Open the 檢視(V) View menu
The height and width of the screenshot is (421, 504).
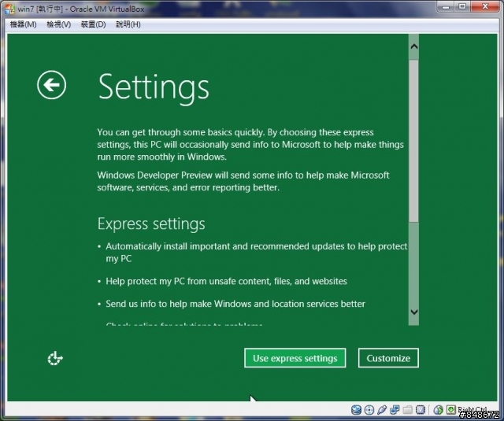click(x=58, y=24)
